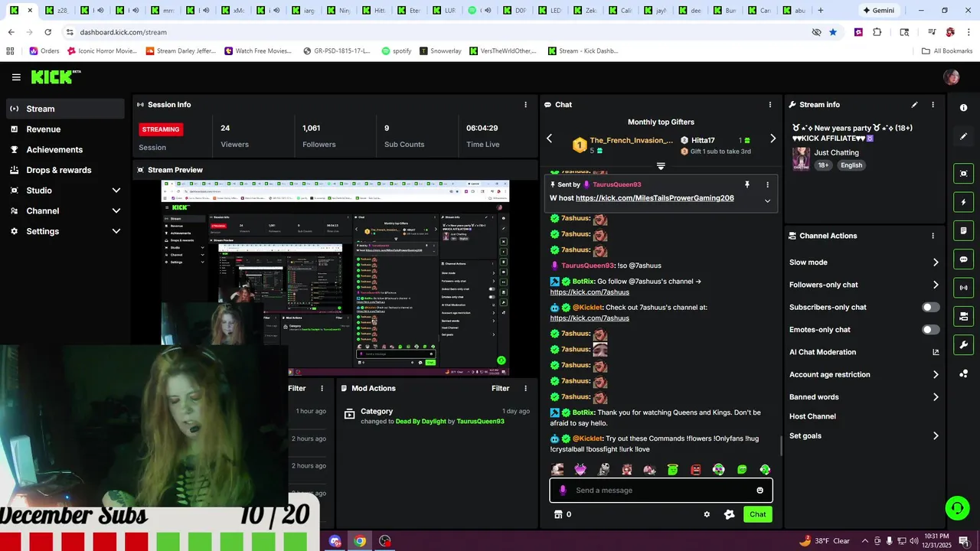The width and height of the screenshot is (980, 551).
Task: Expand the pinned message chevron
Action: tap(767, 201)
